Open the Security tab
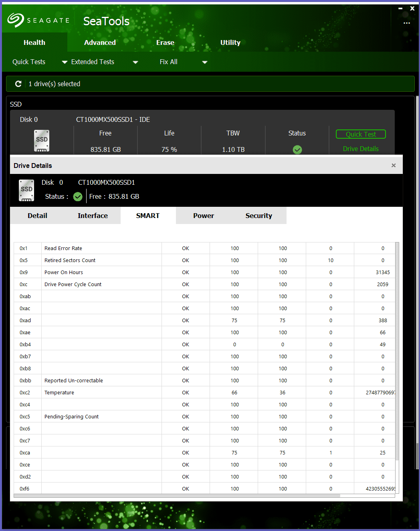Screen dimensions: 420x531 pyautogui.click(x=259, y=216)
